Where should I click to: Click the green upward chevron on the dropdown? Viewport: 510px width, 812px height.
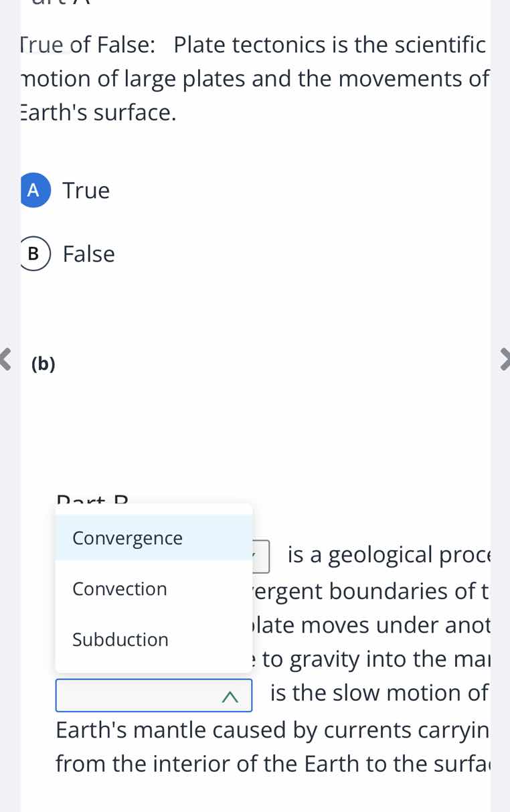point(230,696)
